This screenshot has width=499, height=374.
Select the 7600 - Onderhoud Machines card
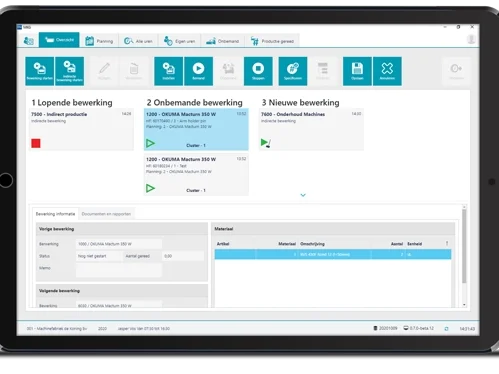(x=311, y=129)
